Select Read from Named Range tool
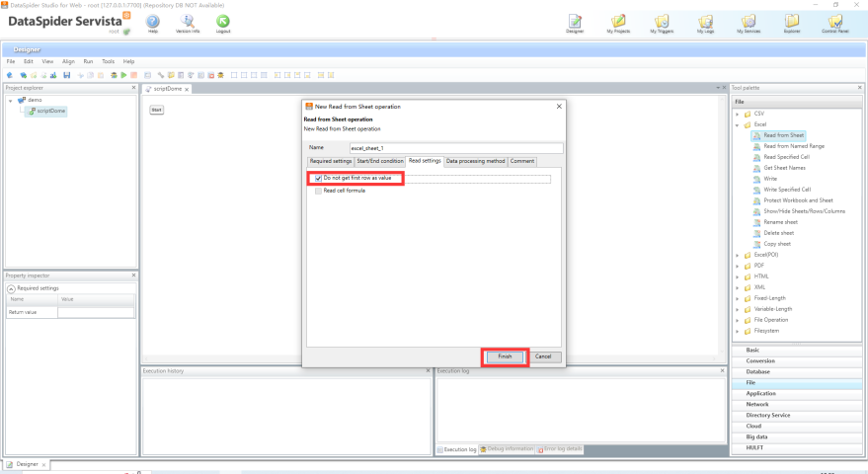868x474 pixels. (794, 146)
